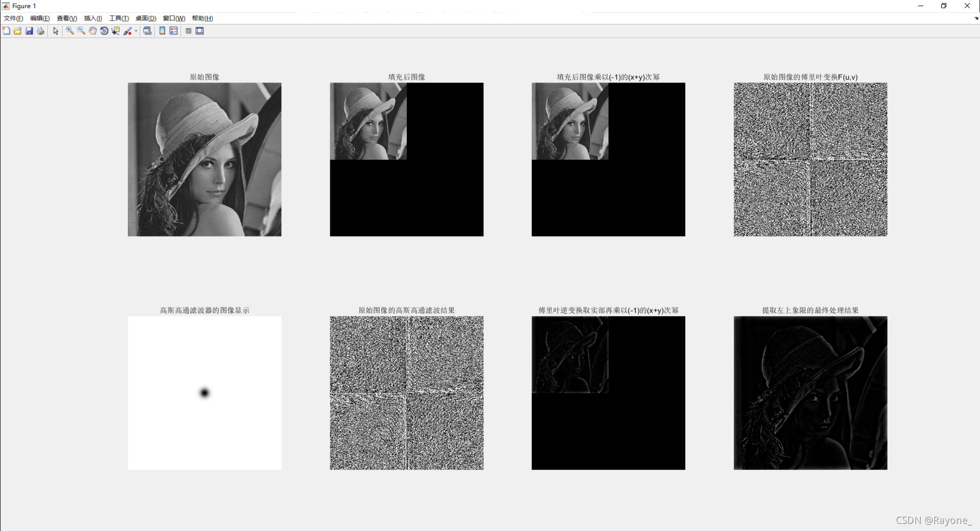
Task: Click the 提取左上象限的最终处理结果 image
Action: point(811,393)
